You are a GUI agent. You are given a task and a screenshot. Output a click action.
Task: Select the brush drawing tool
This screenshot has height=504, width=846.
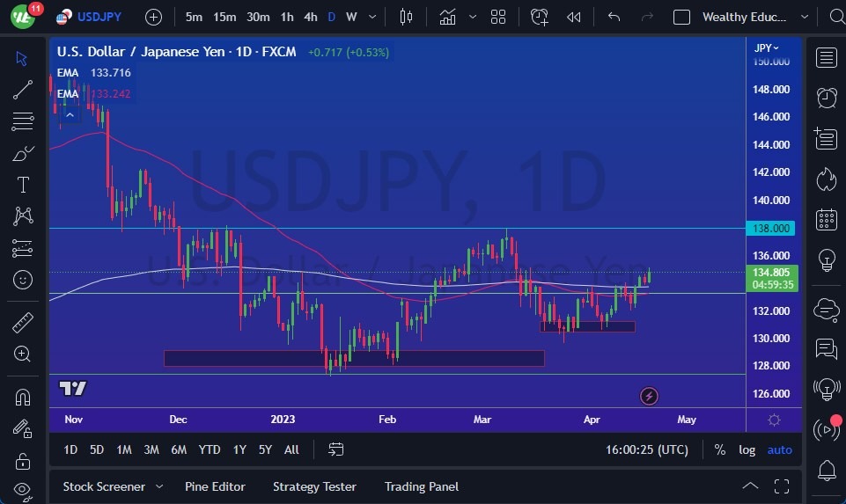(23, 154)
